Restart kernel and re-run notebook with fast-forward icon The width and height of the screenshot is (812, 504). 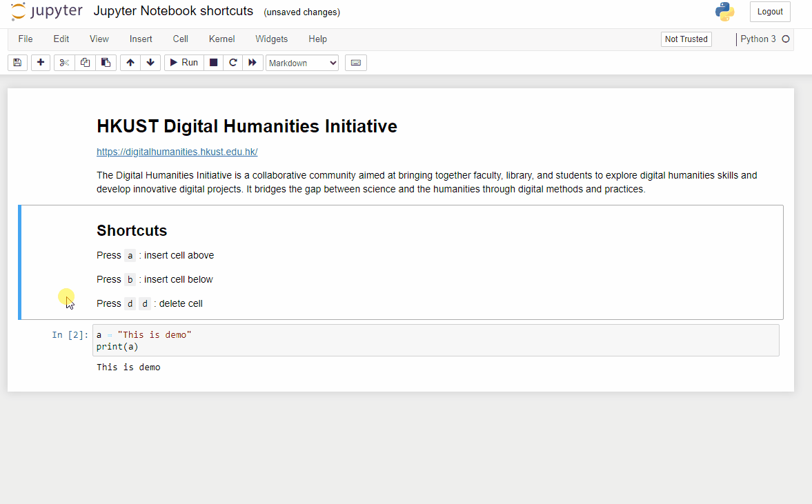[252, 63]
